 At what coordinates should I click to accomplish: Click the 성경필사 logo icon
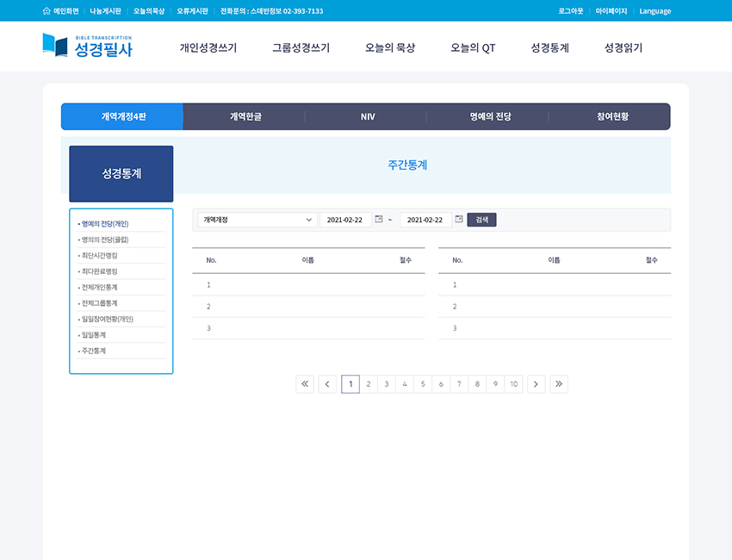tap(55, 45)
